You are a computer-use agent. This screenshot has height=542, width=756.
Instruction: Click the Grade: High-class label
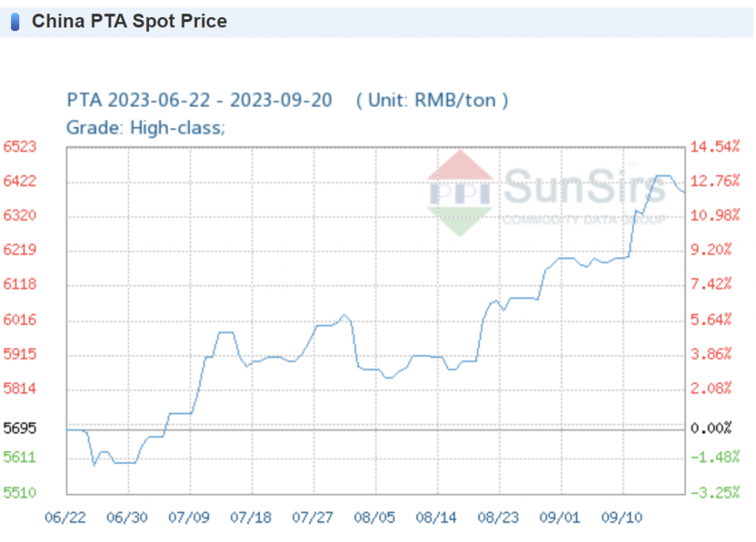coord(145,128)
